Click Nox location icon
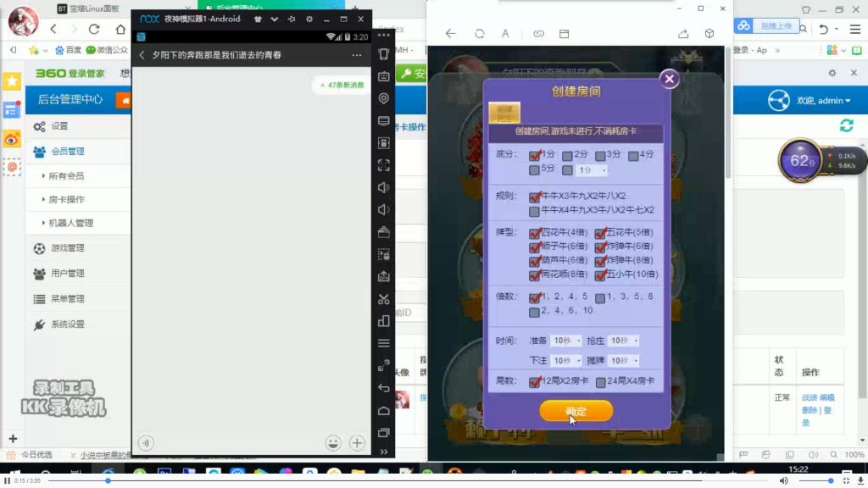 [x=384, y=98]
